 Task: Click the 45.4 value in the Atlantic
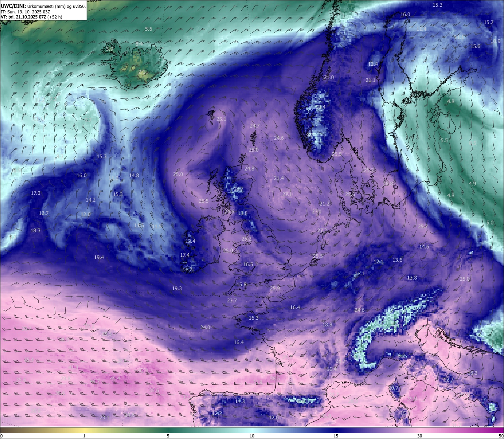click(x=115, y=379)
